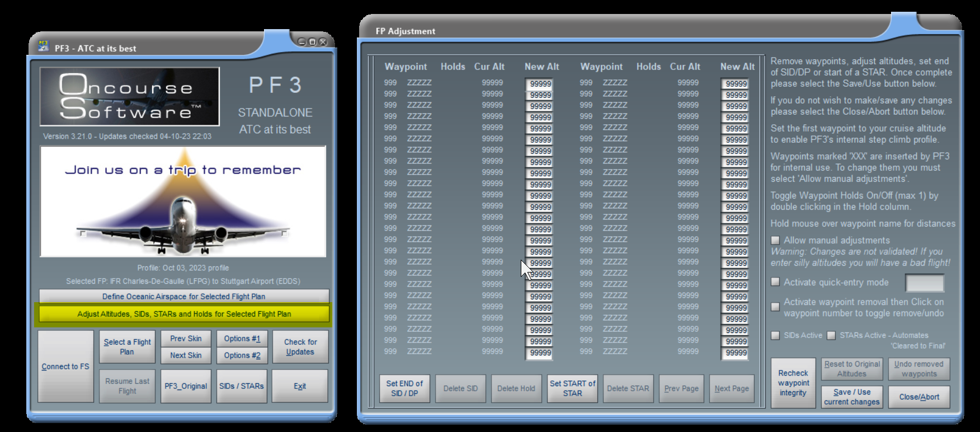
Task: Toggle STARs Active checkbox
Action: click(831, 335)
